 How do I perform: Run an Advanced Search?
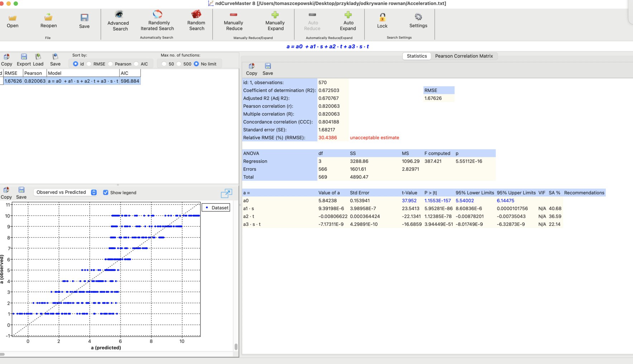pos(119,22)
